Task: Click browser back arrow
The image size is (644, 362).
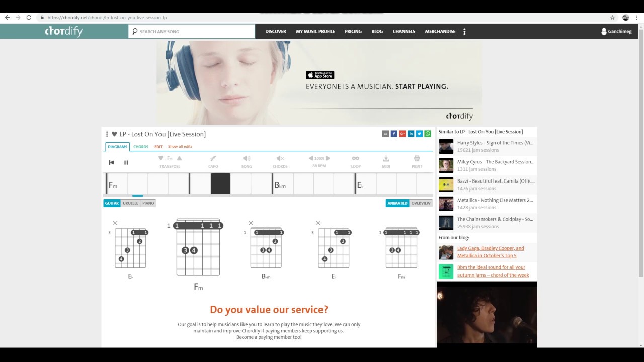Action: tap(7, 17)
